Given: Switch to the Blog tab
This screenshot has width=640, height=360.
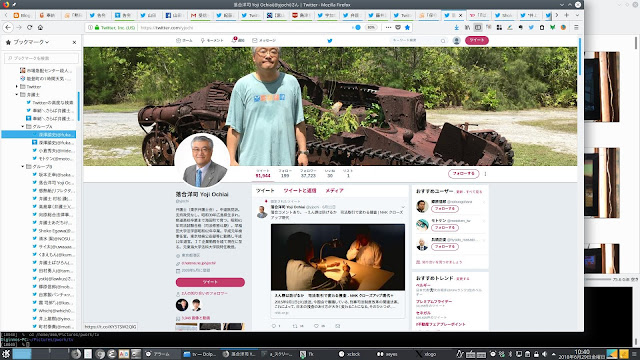Looking at the screenshot, I should tap(22, 15).
